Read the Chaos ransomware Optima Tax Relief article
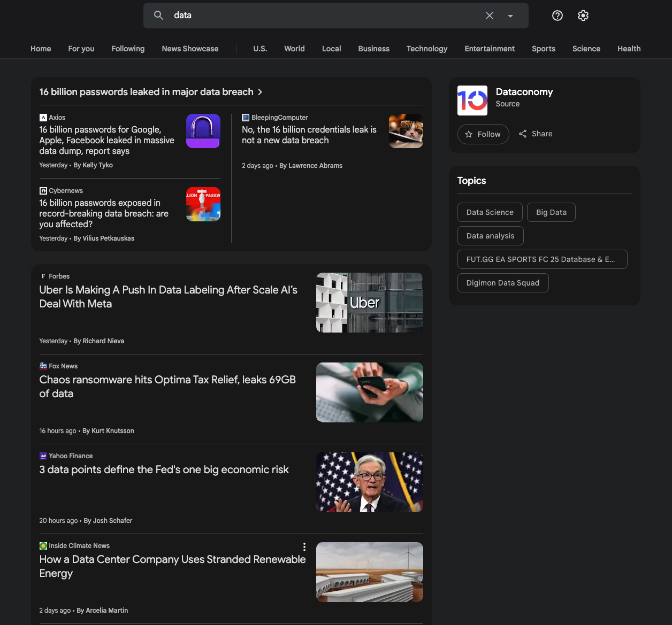The width and height of the screenshot is (672, 625). click(x=167, y=387)
